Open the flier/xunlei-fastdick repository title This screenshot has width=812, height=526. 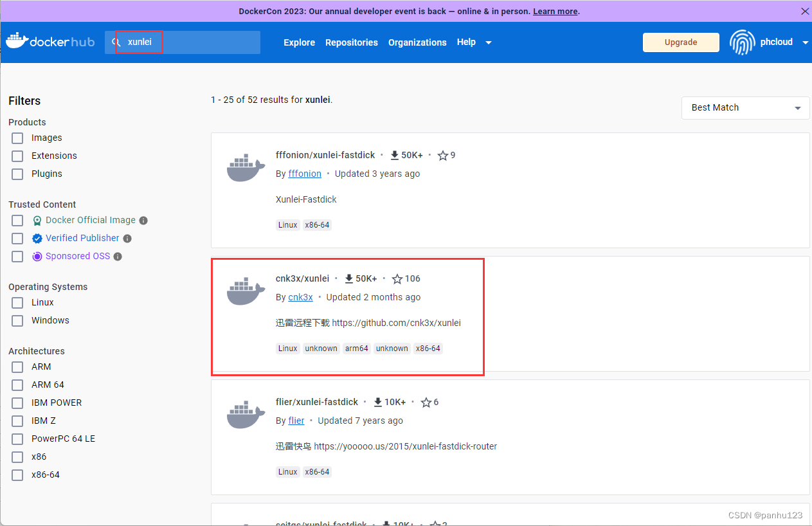317,402
